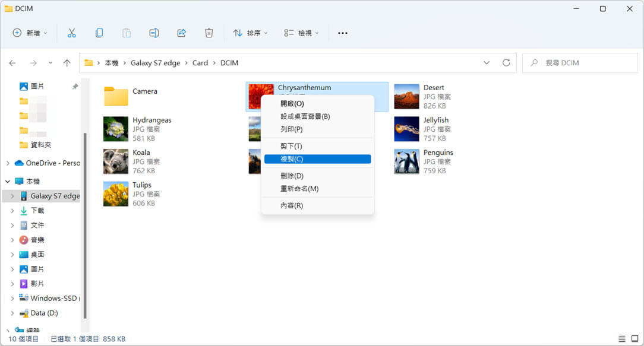Choose 刪除(D) in context menu
644x346 pixels.
(317, 176)
